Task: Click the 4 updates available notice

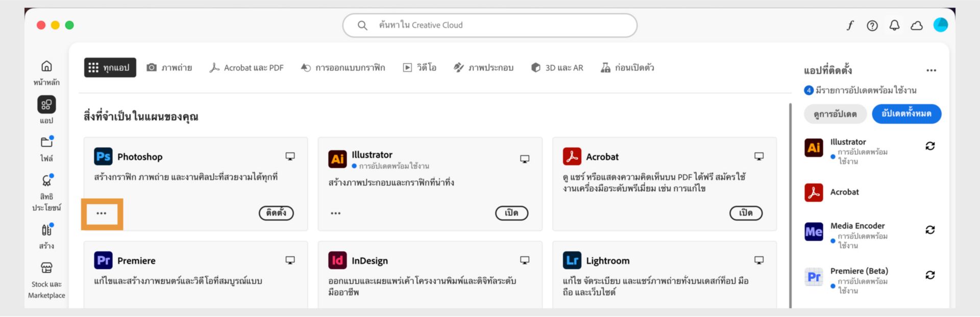Action: [x=860, y=90]
